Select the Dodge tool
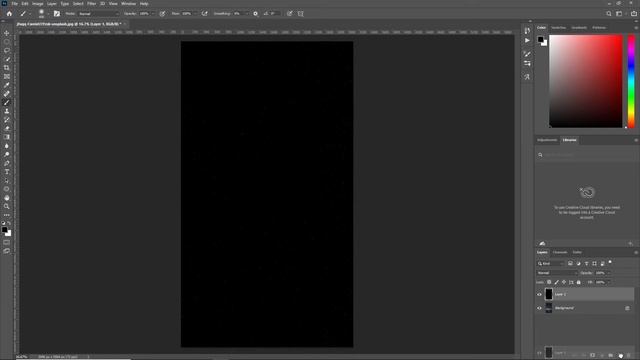640x360 pixels. pos(7,154)
